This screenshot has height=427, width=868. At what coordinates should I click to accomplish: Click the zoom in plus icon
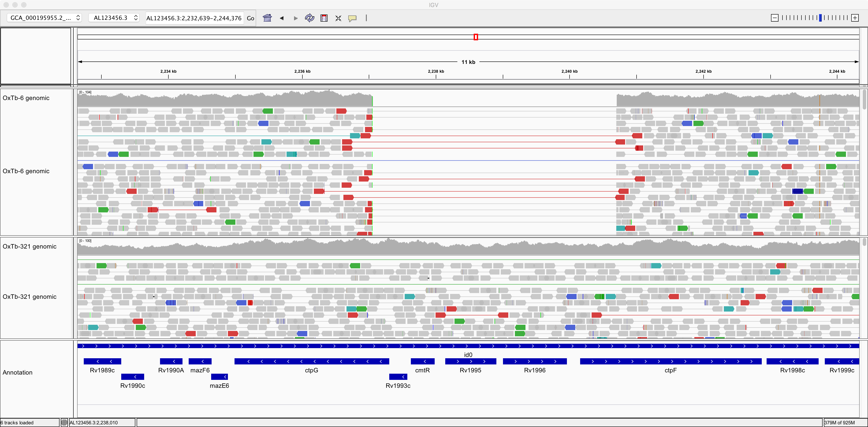(855, 18)
